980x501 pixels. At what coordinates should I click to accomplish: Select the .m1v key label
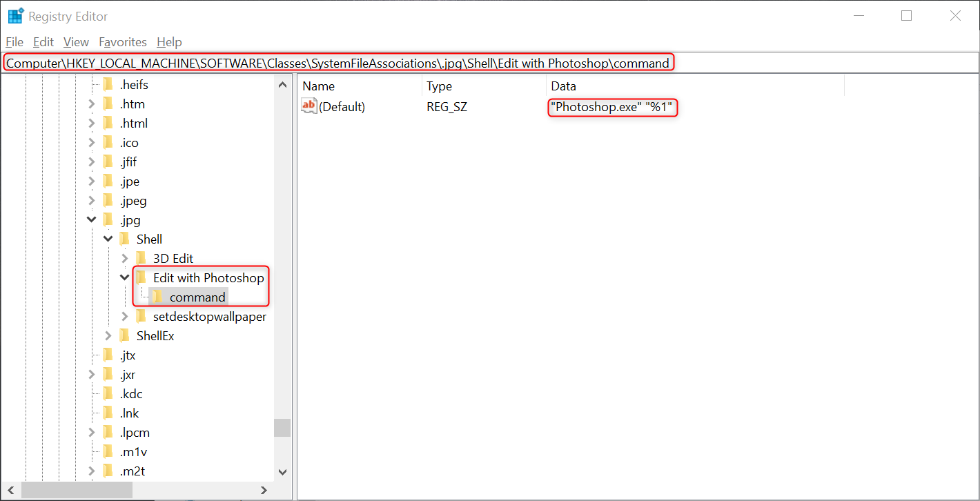[133, 452]
